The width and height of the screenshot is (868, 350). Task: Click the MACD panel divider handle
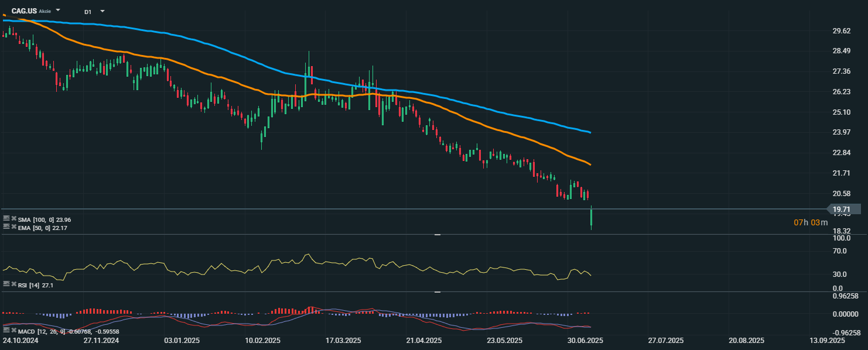point(438,291)
